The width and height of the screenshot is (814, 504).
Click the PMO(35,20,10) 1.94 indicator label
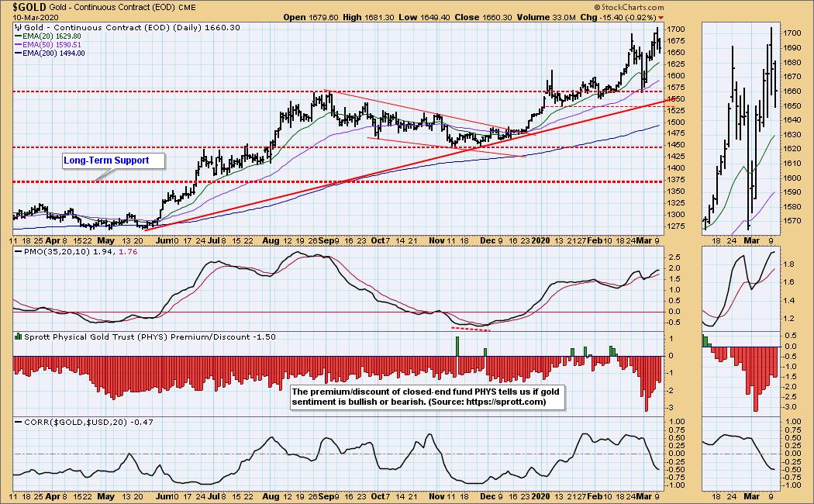tap(70, 252)
